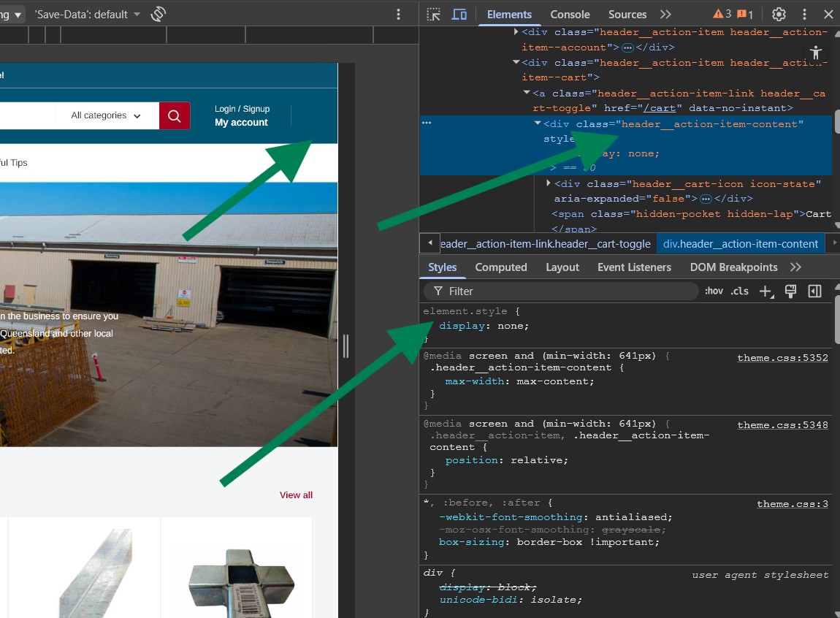Screen dimensions: 840x618
Task: Open the theme.css:5352 source link
Action: click(x=782, y=358)
